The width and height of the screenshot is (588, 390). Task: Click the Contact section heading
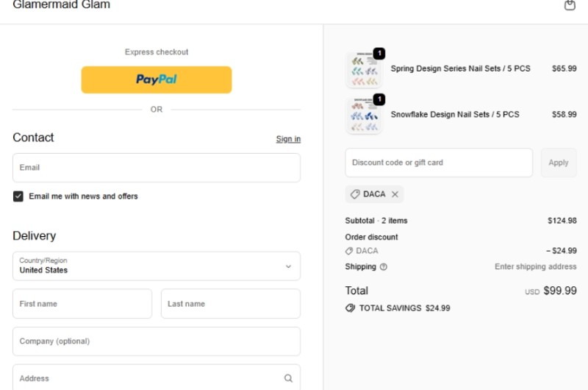tap(33, 138)
